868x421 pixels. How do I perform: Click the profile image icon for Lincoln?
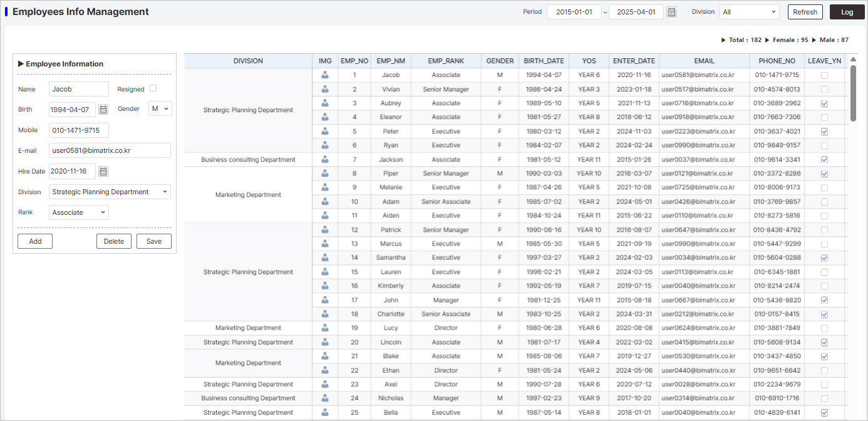325,342
